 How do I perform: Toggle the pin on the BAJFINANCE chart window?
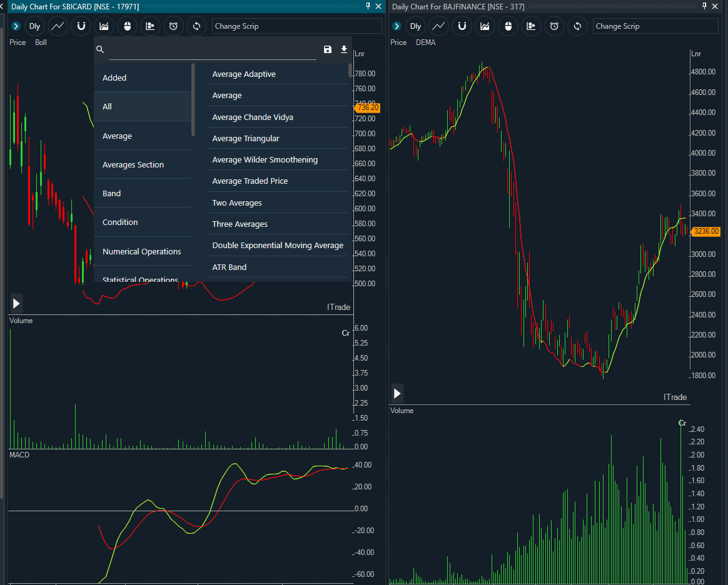point(705,6)
